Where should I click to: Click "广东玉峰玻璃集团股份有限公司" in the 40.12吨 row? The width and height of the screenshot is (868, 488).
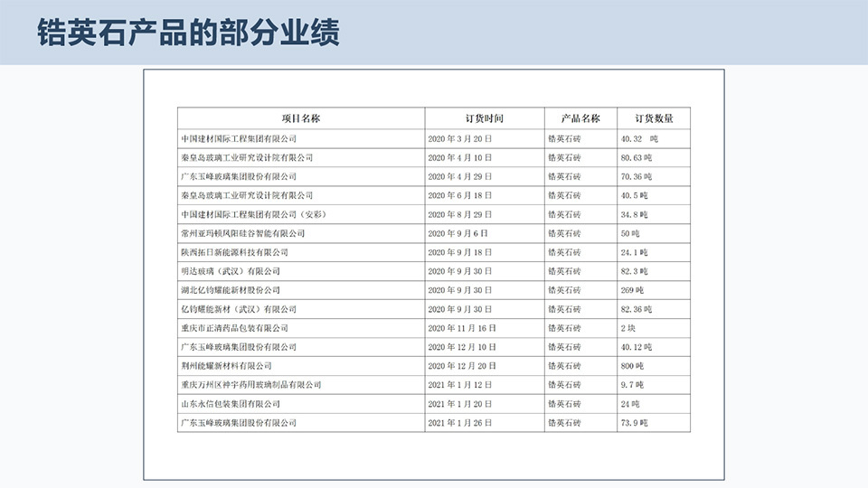point(239,347)
